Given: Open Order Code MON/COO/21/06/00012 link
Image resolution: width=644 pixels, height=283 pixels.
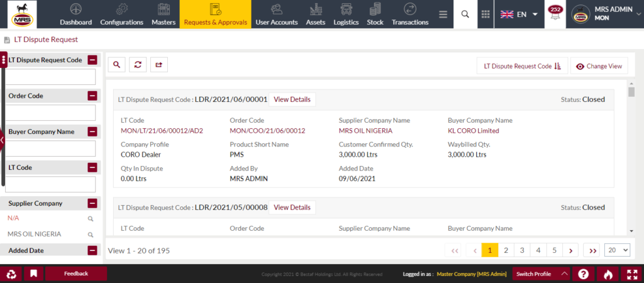Looking at the screenshot, I should [267, 131].
